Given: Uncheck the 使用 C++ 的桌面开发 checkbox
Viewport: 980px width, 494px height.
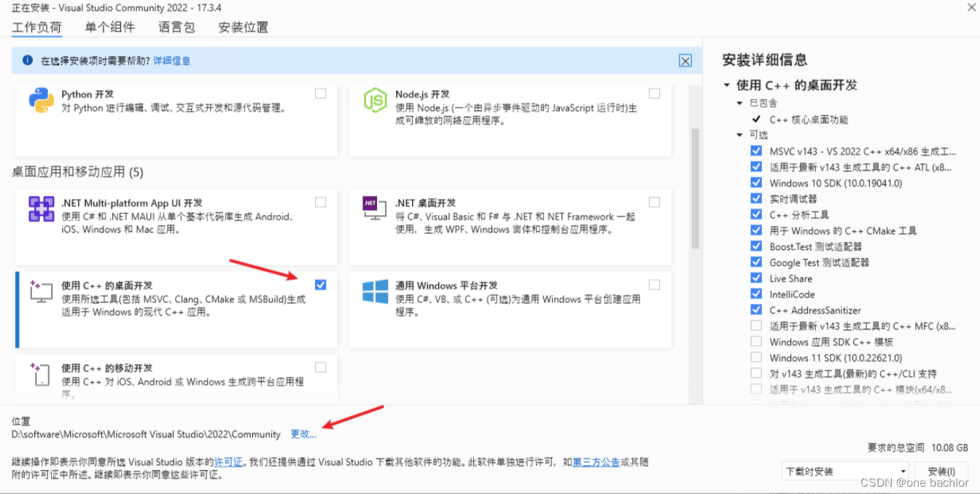Looking at the screenshot, I should [x=321, y=285].
